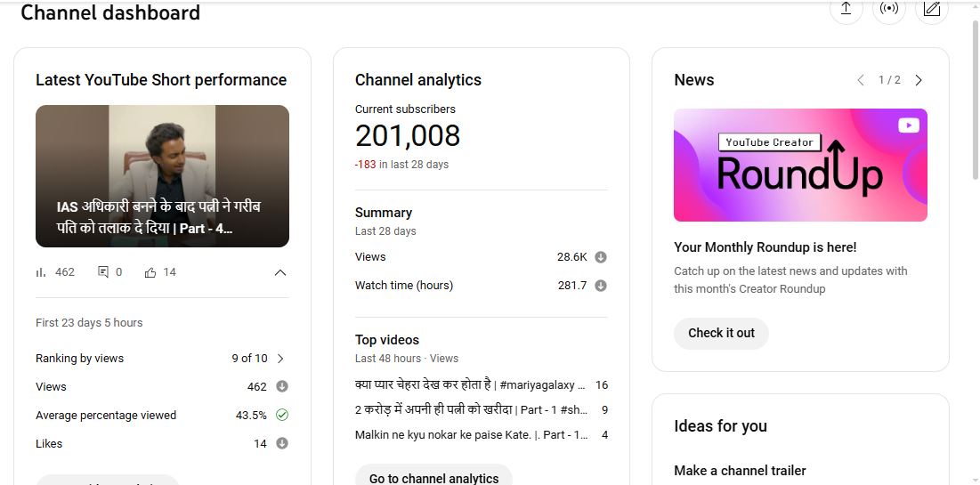980x485 pixels.
Task: Open top video 'Malkin ne kyu nokar ke paise Kate'
Action: pyautogui.click(x=471, y=435)
